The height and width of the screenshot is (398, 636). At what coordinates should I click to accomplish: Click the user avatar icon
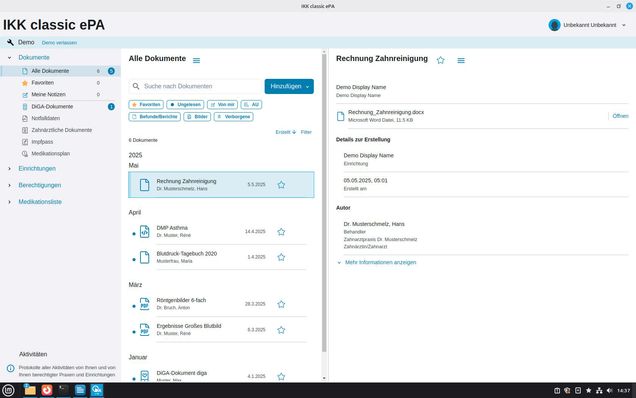(554, 25)
